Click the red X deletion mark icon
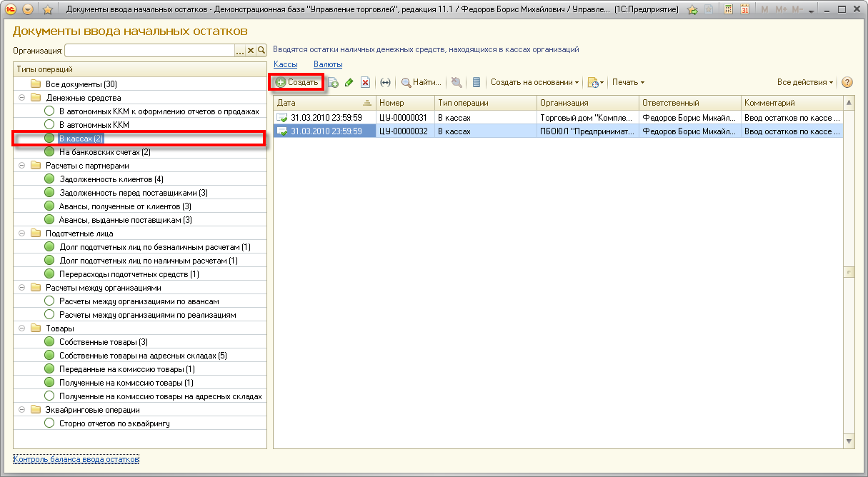Viewport: 868px width, 477px height. coord(365,82)
